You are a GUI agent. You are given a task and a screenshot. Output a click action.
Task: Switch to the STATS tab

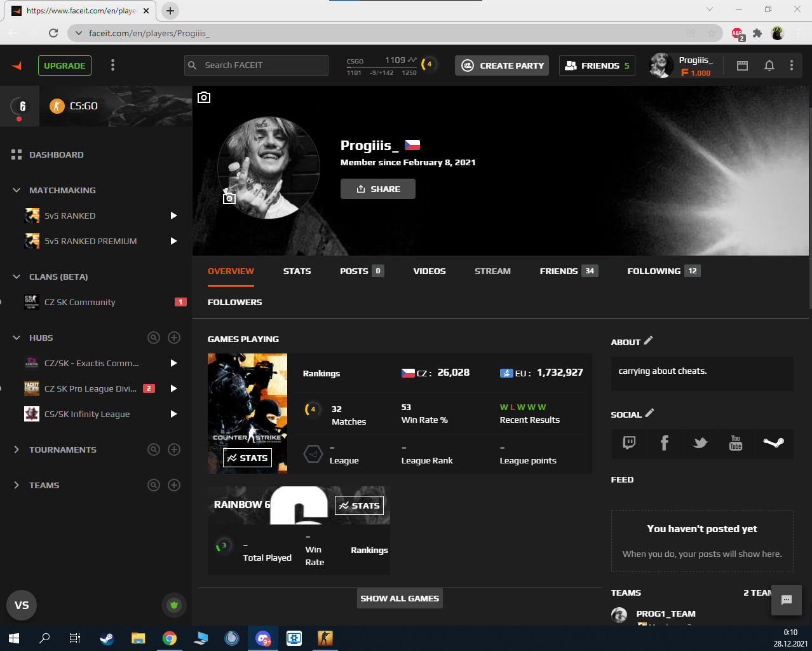pos(297,271)
